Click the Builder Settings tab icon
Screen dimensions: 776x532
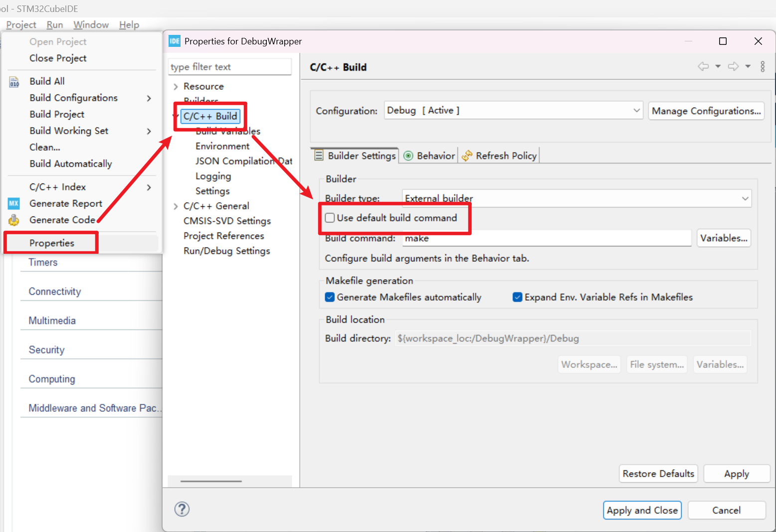319,156
